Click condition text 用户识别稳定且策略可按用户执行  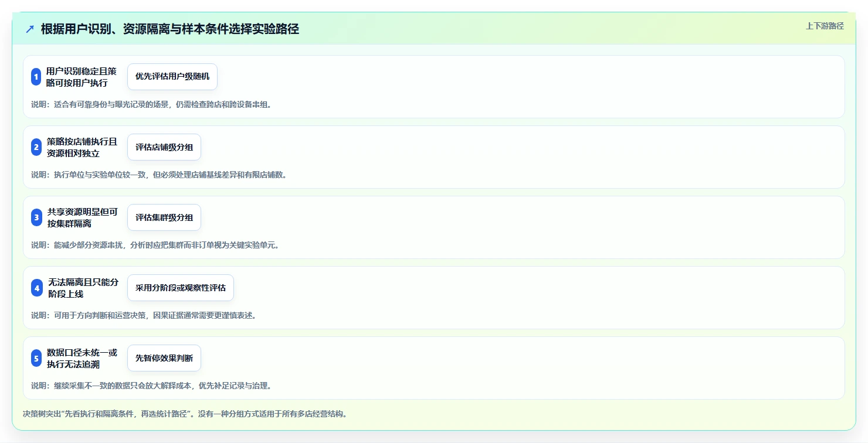point(82,77)
